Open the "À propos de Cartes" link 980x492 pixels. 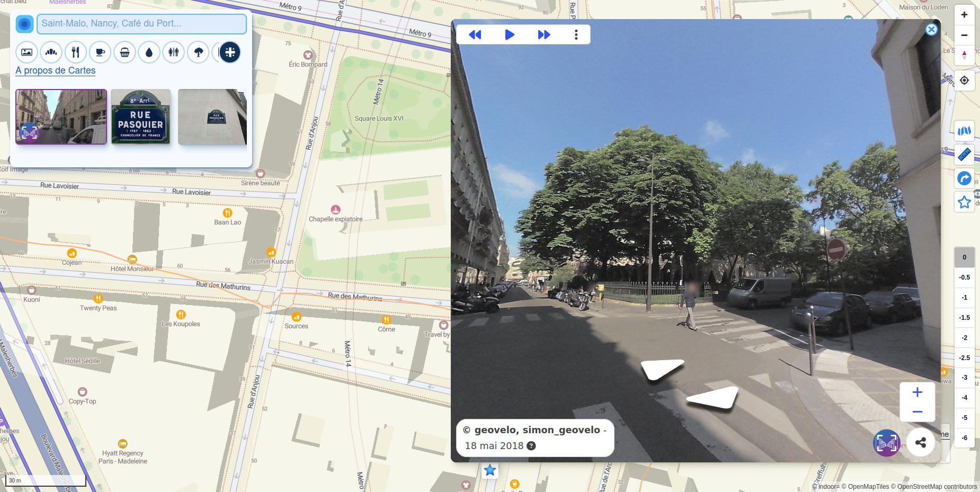click(56, 70)
